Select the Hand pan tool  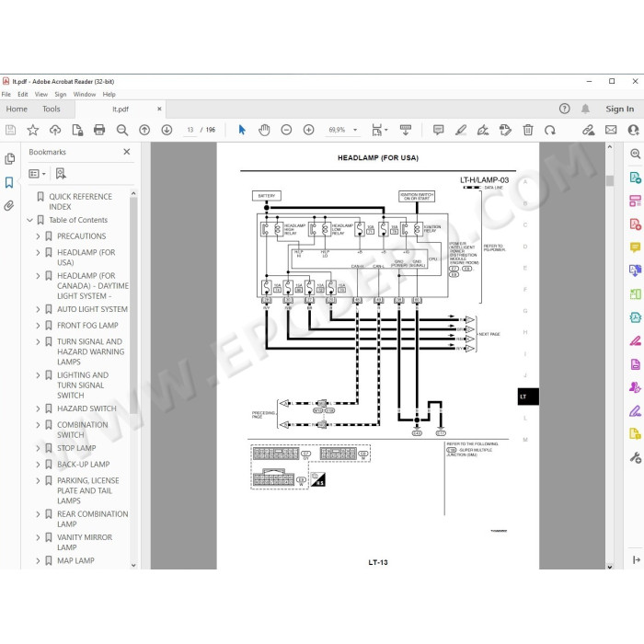pyautogui.click(x=264, y=130)
